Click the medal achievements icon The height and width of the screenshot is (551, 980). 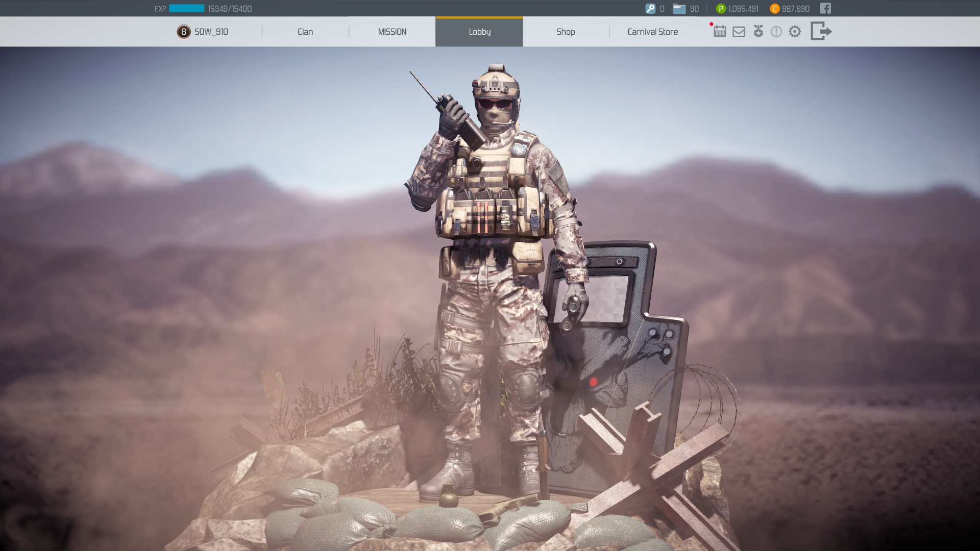[x=758, y=32]
